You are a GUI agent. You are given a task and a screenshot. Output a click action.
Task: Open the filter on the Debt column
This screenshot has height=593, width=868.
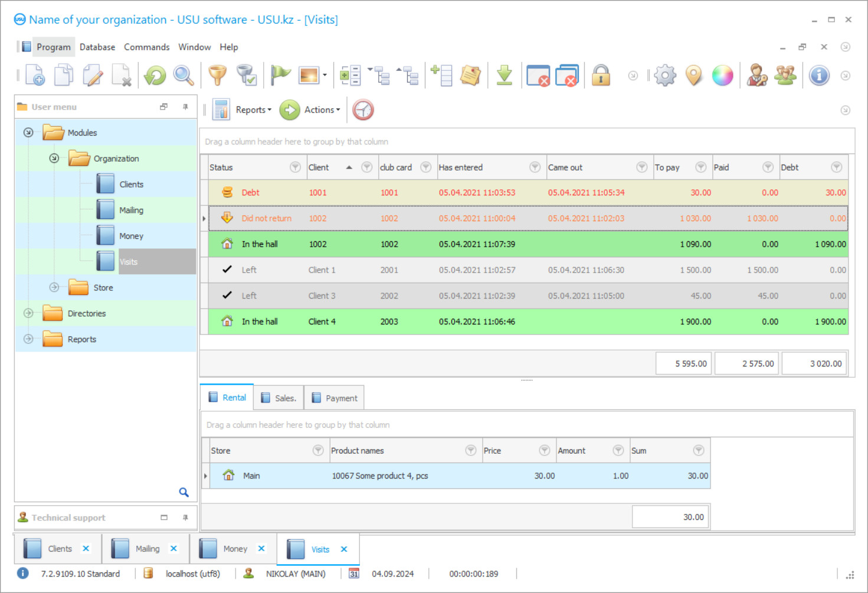point(837,167)
